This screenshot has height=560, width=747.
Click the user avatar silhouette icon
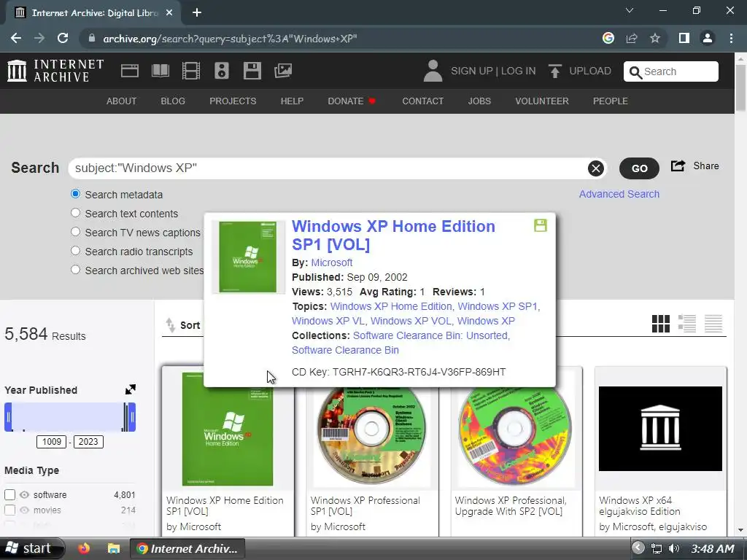coord(433,71)
